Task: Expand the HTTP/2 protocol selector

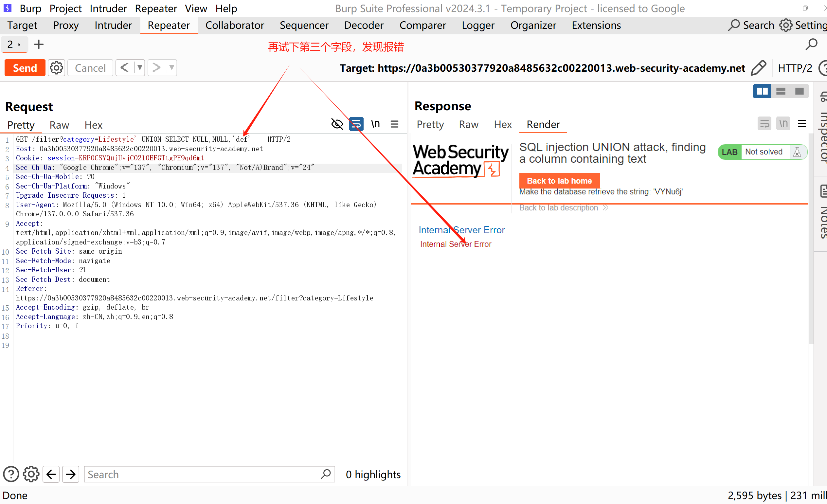Action: pyautogui.click(x=795, y=68)
